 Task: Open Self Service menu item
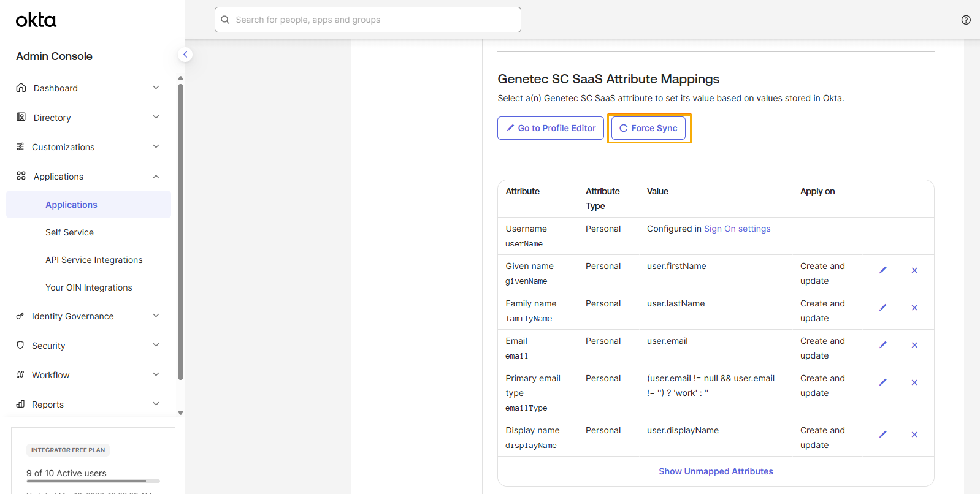pyautogui.click(x=69, y=232)
